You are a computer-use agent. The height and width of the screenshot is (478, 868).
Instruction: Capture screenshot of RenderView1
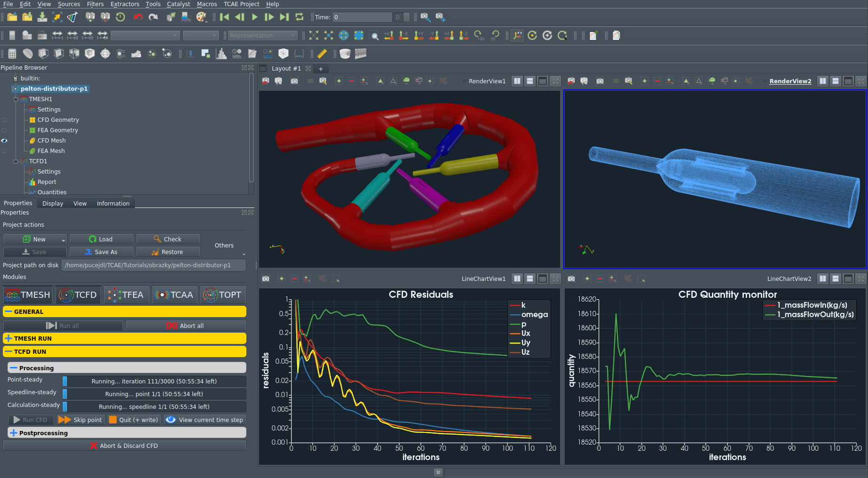click(x=294, y=81)
